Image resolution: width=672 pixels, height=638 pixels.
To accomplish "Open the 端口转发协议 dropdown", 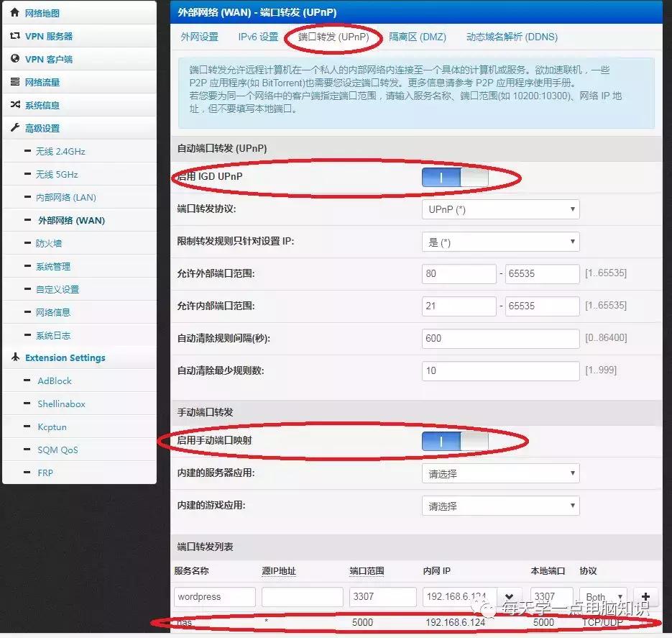I will tap(500, 209).
